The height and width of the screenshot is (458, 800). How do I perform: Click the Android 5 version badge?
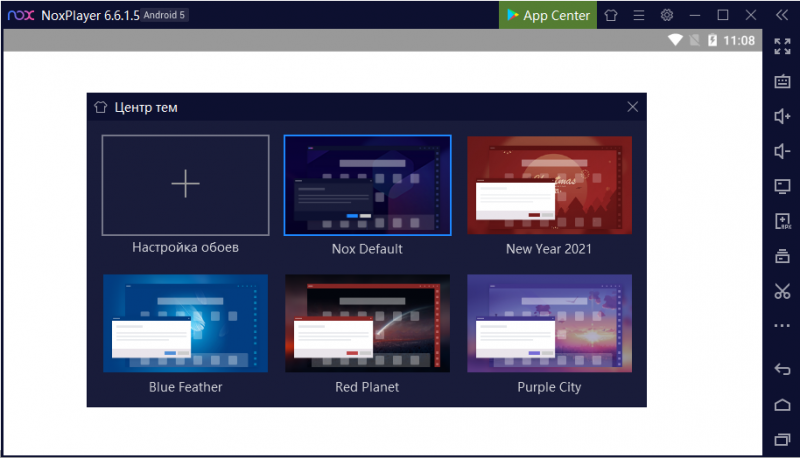tap(164, 15)
